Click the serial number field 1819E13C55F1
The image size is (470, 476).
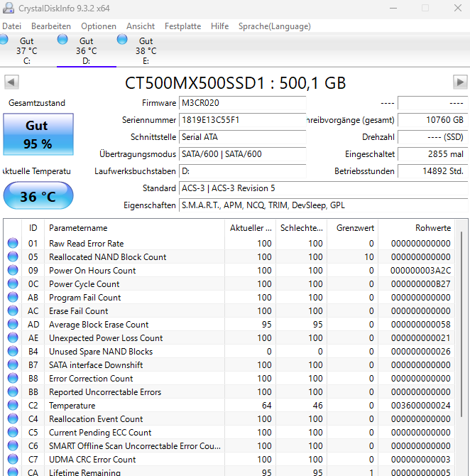click(x=242, y=120)
